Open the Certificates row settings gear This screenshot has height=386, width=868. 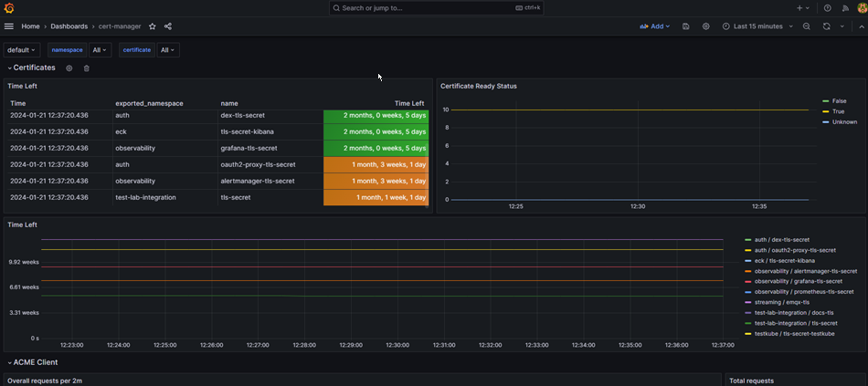click(69, 68)
